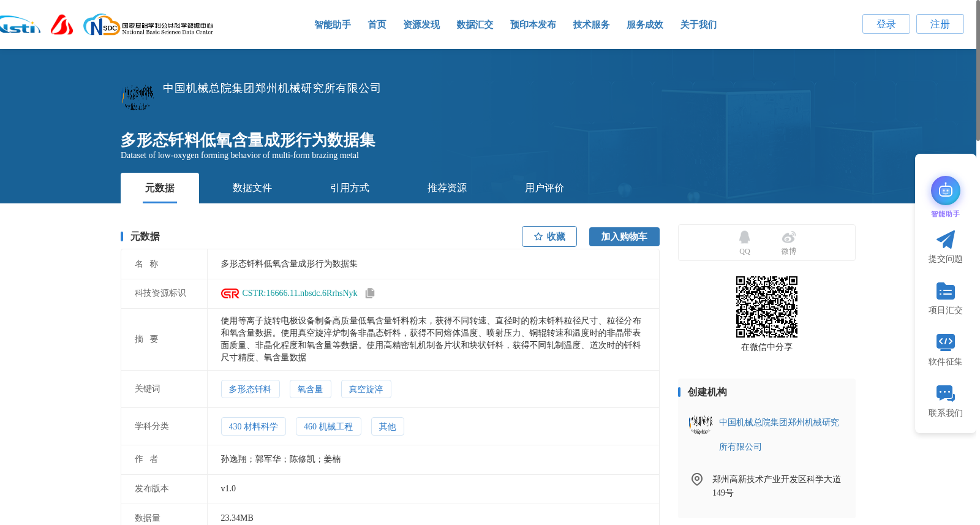Switch to the 数据文件 tab

click(x=252, y=188)
